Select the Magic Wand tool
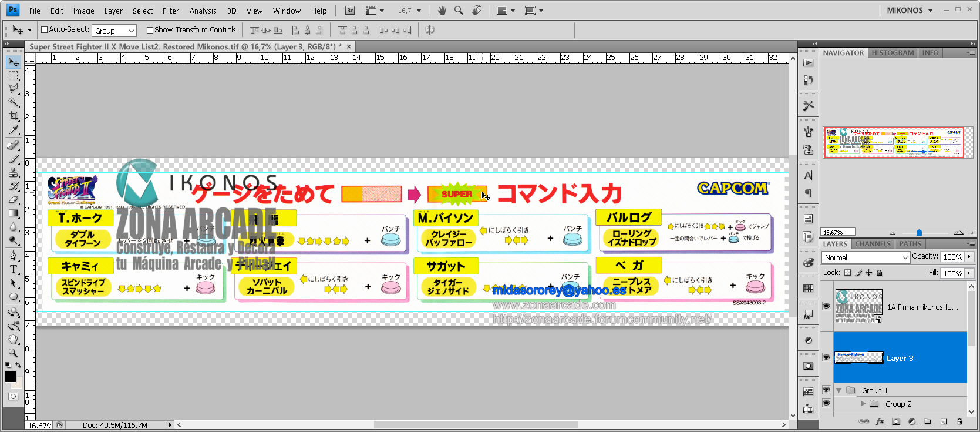Screen dimensions: 980x432 pos(14,102)
